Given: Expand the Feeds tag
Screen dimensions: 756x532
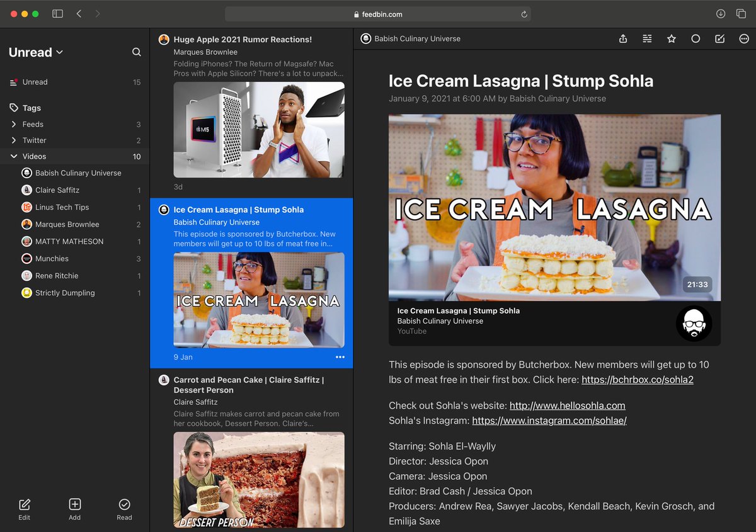Looking at the screenshot, I should pos(14,124).
